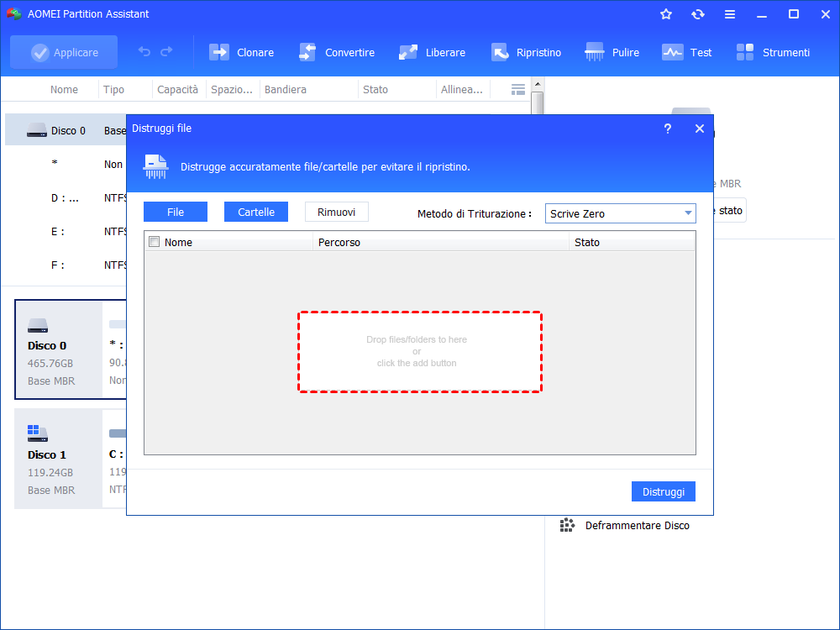Click the scroll up arrow of disk list

[x=538, y=84]
